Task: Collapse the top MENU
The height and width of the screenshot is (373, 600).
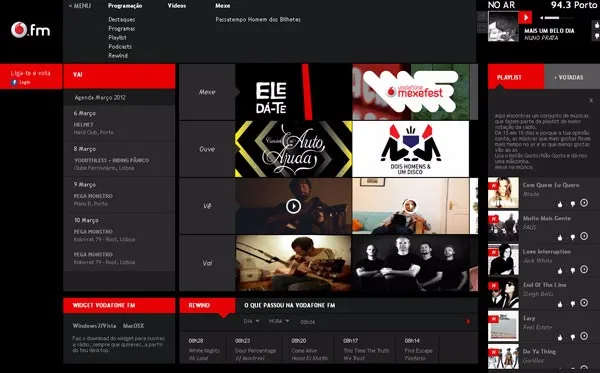Action: (x=80, y=6)
